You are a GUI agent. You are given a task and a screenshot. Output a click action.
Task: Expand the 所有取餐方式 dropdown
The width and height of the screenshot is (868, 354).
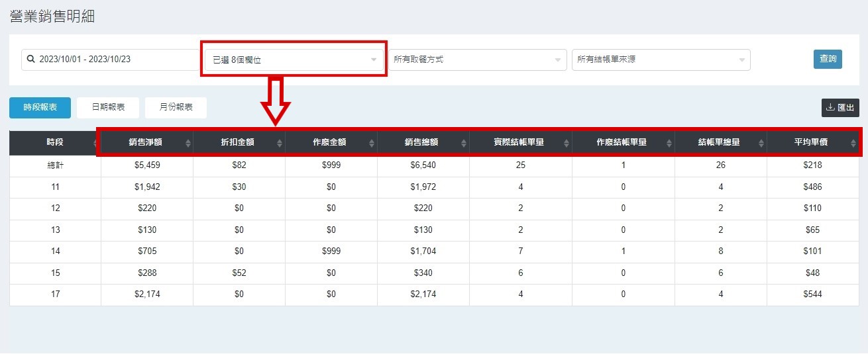click(477, 60)
